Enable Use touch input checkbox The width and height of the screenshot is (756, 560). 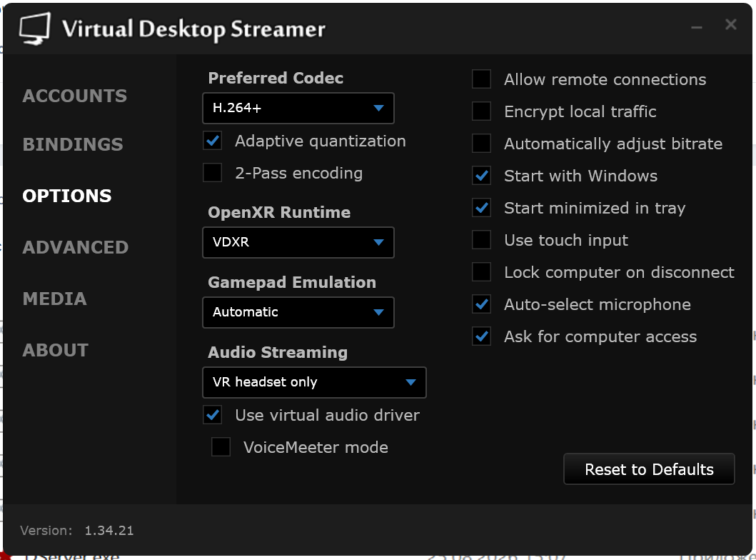482,240
